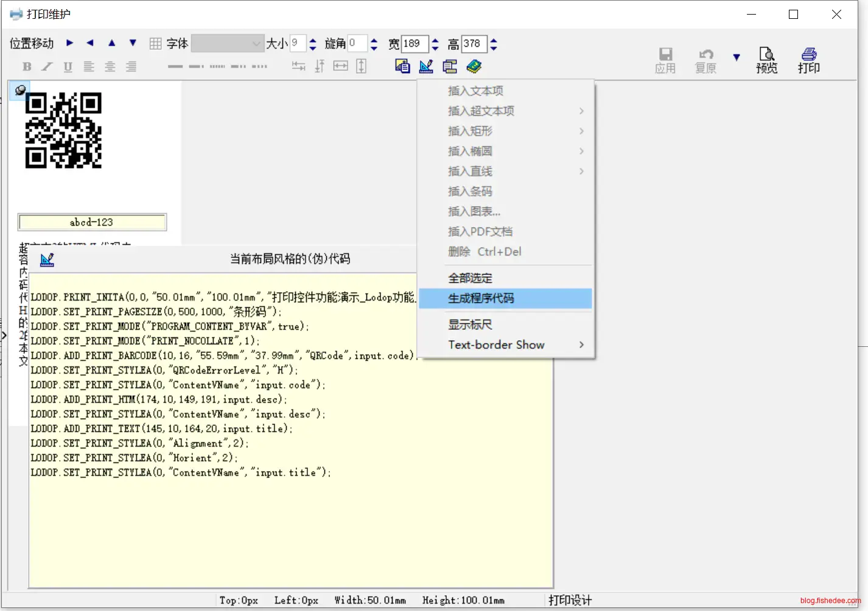Screen dimensions: 868x611
Task: Click the move up arrow icon
Action: pyautogui.click(x=111, y=43)
